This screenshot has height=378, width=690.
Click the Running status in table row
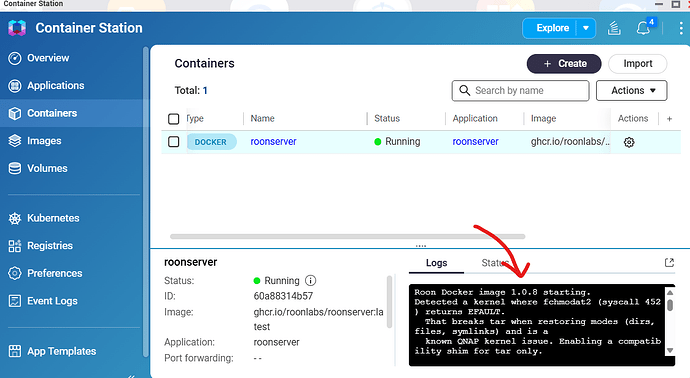point(397,142)
